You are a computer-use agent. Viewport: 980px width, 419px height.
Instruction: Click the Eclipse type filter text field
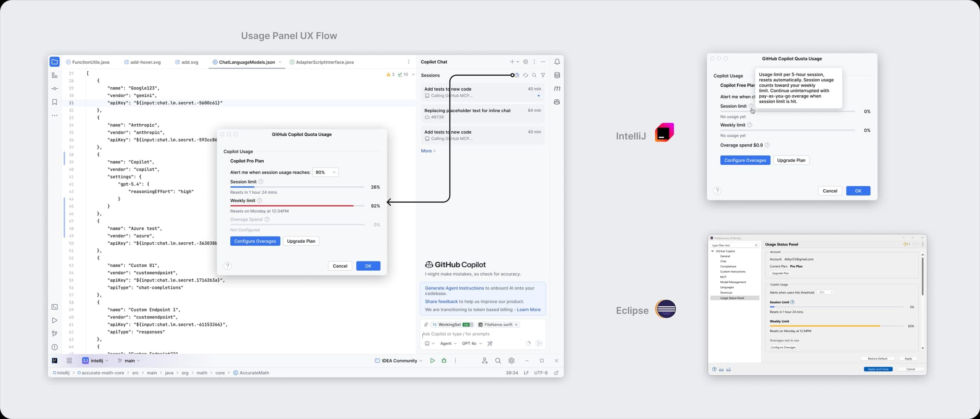click(735, 245)
